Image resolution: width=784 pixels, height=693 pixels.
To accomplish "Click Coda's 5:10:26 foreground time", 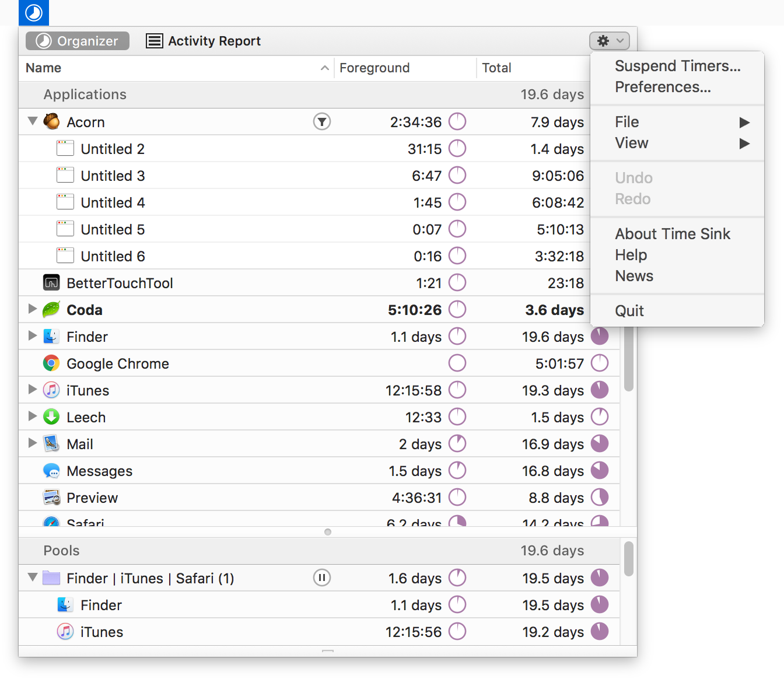I will 415,310.
